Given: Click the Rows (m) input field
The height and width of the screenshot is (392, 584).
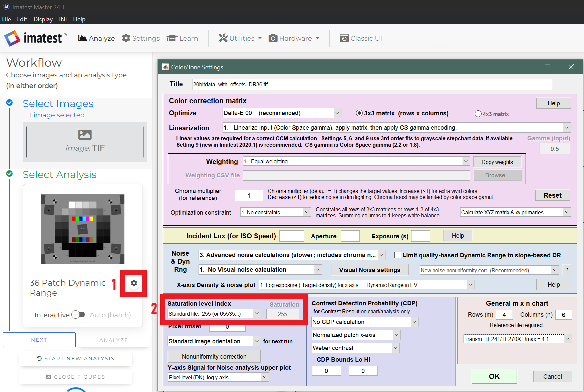Looking at the screenshot, I should (504, 315).
